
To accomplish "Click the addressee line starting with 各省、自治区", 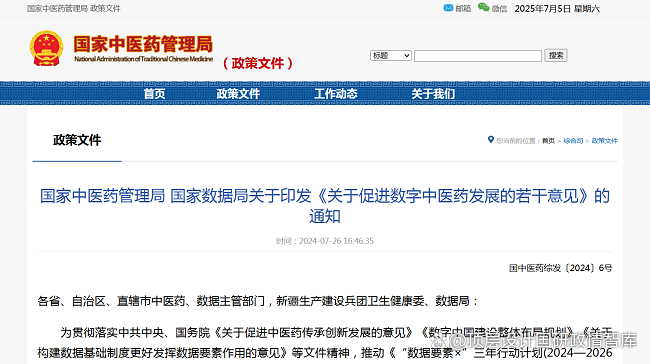I will 258,301.
